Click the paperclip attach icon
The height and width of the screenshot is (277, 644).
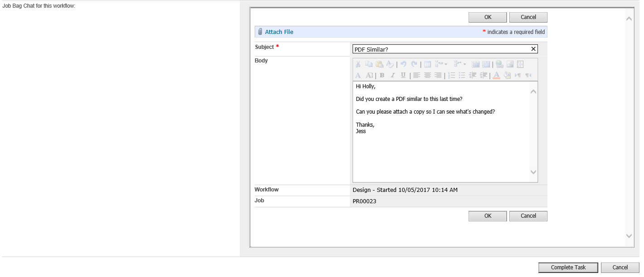[260, 32]
